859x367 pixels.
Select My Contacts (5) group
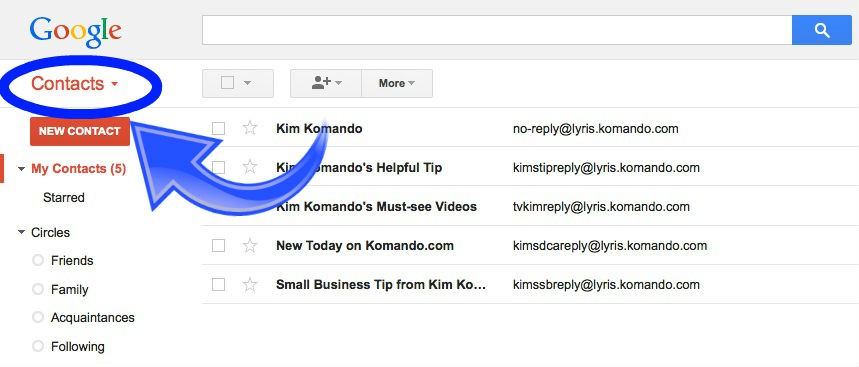(x=78, y=169)
